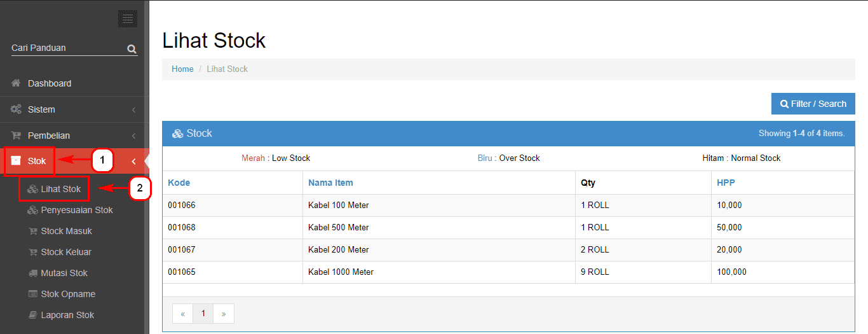
Task: Click the Pembelian shopping cart icon
Action: (x=17, y=136)
